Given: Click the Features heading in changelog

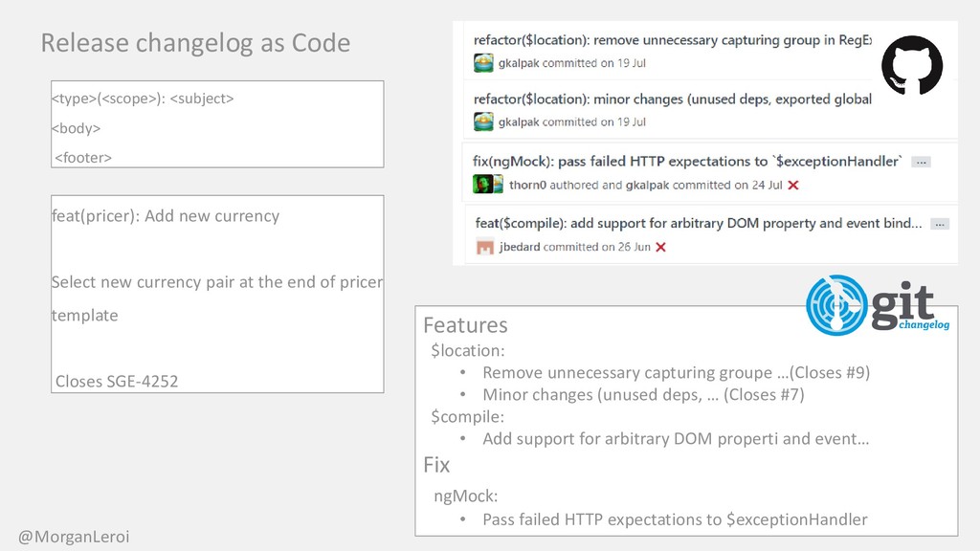Looking at the screenshot, I should (x=466, y=325).
